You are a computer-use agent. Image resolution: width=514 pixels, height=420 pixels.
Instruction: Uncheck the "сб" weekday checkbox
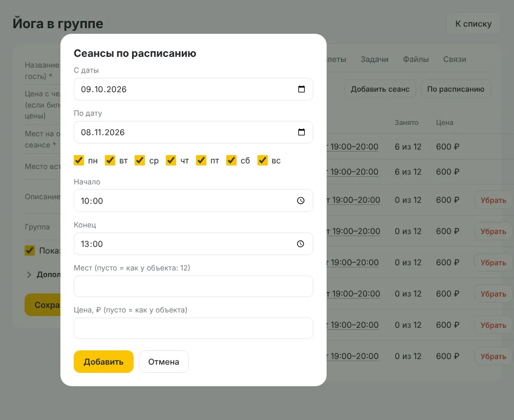click(231, 160)
